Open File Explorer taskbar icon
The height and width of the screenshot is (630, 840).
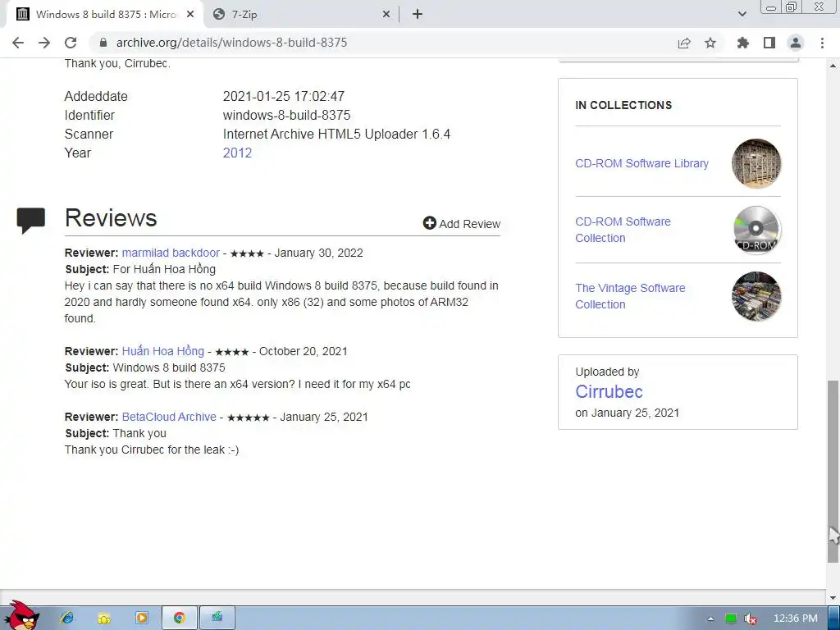coord(104,618)
